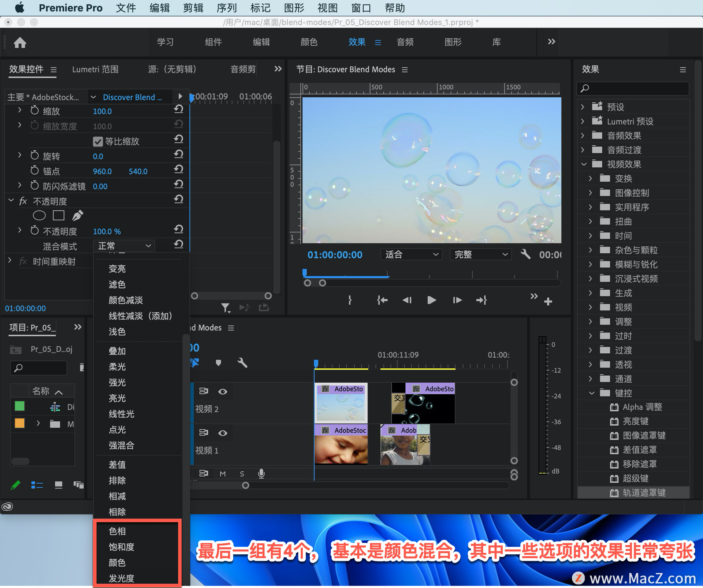This screenshot has width=703, height=588.
Task: Hide the 视频 2 track with eye icon
Action: tap(223, 391)
